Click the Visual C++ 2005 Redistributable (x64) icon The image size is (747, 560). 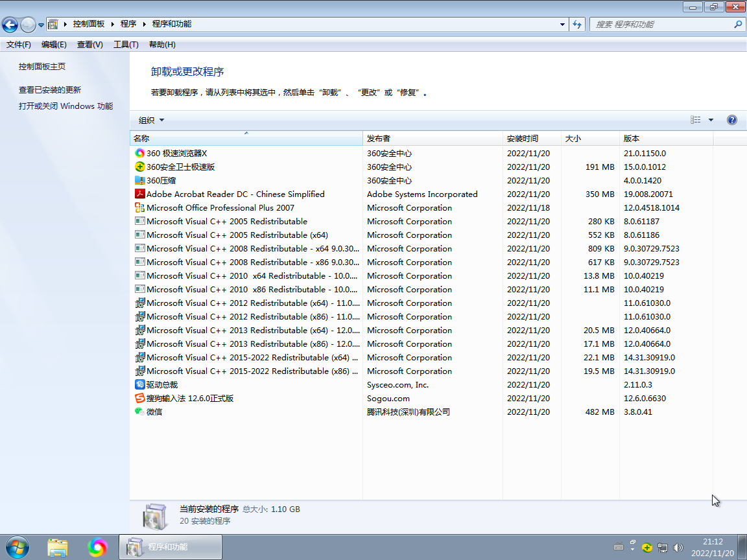pos(139,235)
